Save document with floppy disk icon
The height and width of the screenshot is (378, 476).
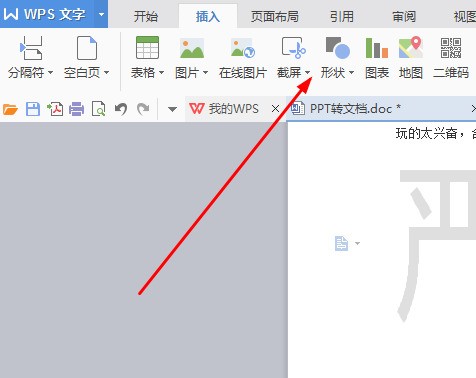click(33, 109)
